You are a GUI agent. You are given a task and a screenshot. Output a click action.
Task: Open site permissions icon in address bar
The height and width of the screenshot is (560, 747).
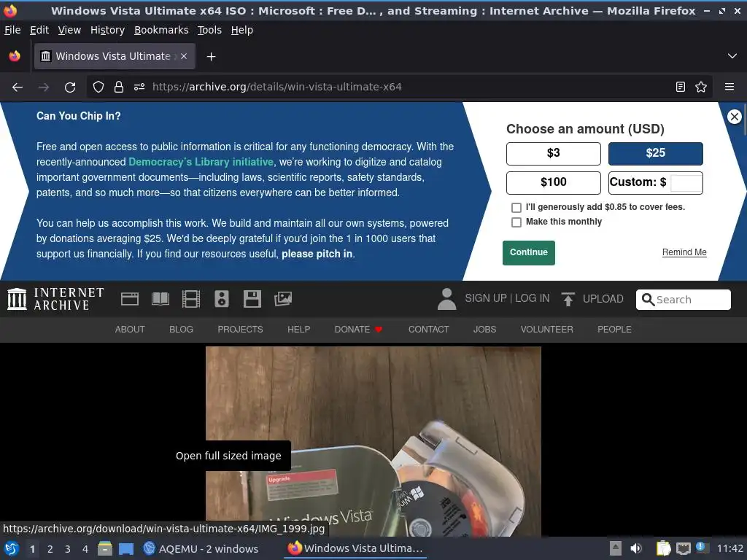(x=139, y=87)
